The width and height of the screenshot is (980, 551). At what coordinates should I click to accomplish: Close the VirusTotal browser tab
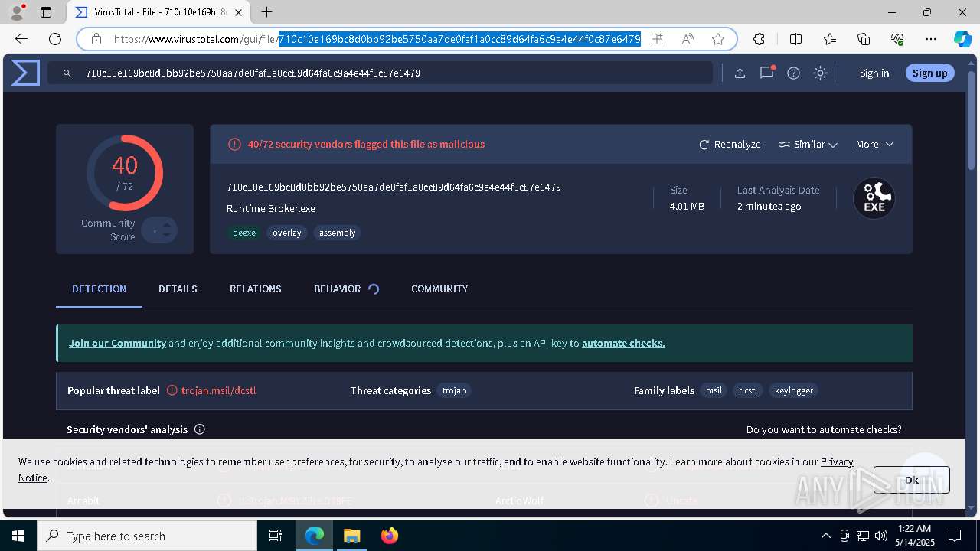[x=239, y=12]
